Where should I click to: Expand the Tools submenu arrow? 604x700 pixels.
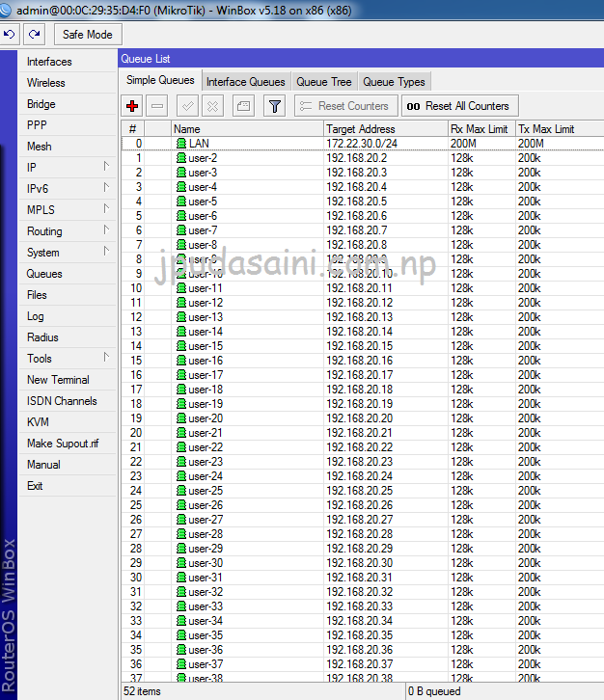[x=106, y=357]
